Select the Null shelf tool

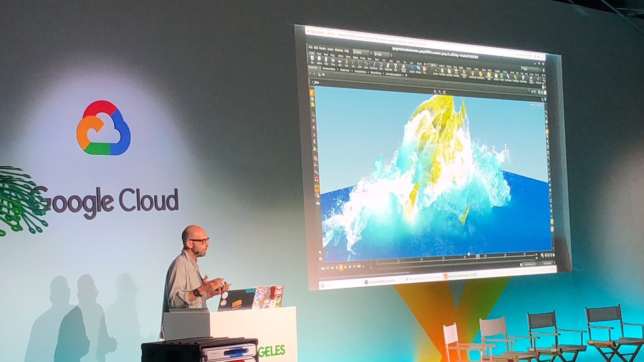347,63
